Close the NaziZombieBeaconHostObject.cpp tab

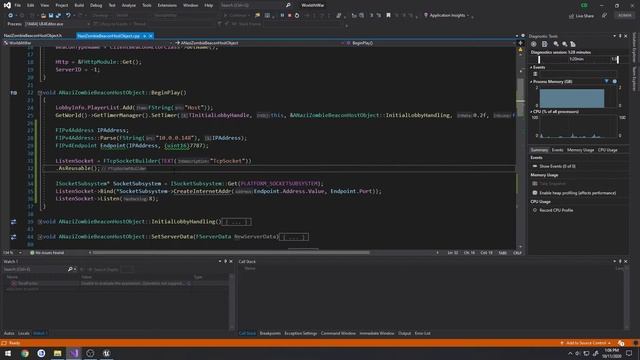[x=151, y=36]
